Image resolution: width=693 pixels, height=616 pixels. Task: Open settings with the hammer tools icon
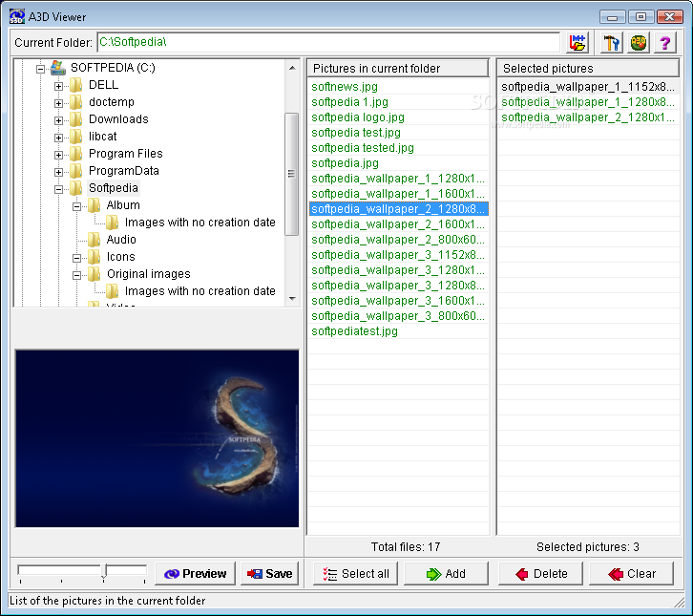[x=612, y=42]
